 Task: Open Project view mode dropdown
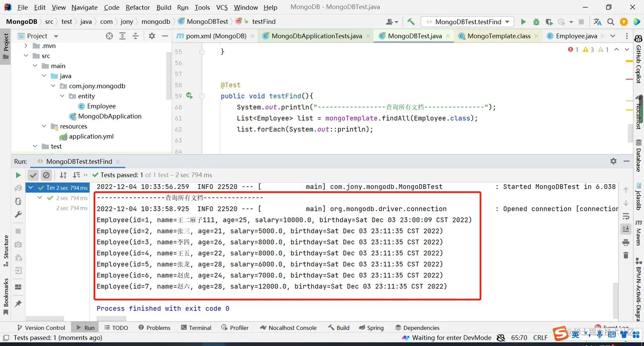tap(56, 36)
